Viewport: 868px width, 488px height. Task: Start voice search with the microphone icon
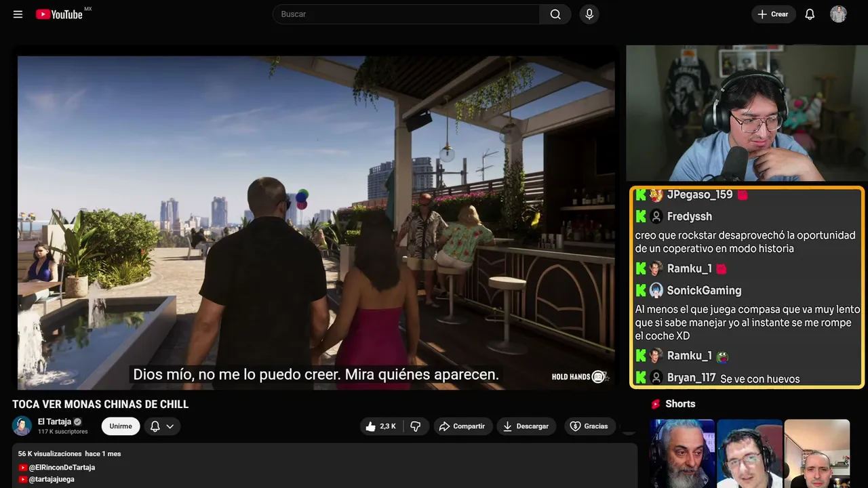click(x=589, y=14)
